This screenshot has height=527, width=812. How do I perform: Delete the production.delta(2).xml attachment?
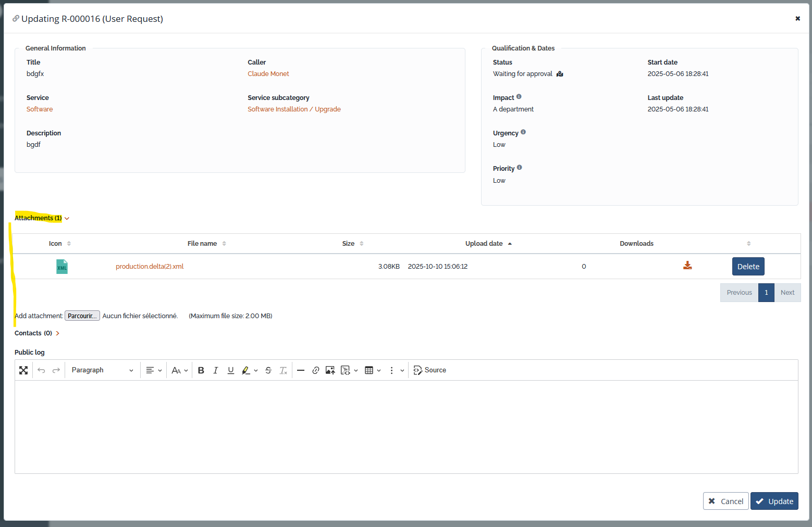(748, 267)
